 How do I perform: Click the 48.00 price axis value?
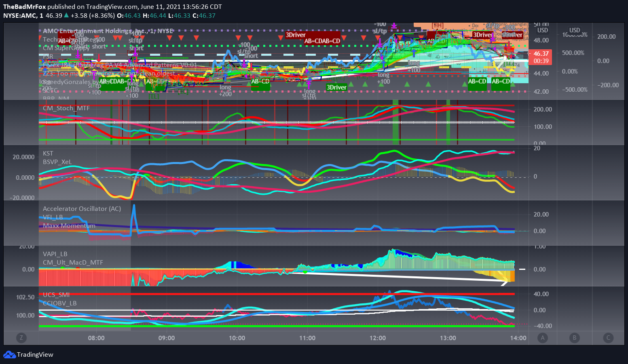541,40
